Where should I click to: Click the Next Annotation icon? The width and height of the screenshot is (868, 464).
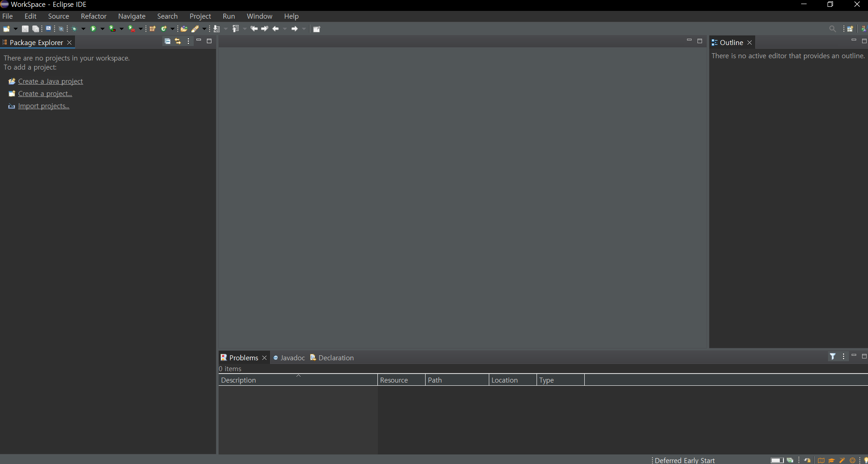coord(216,29)
